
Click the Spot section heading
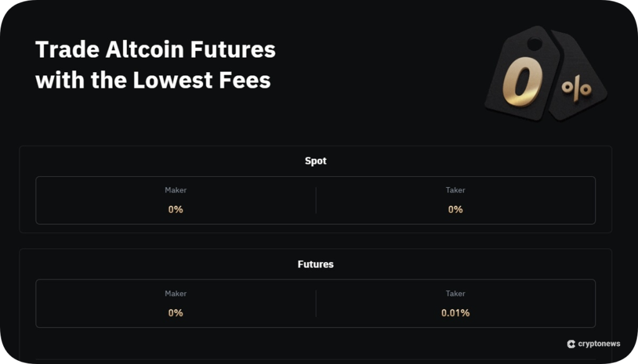tap(315, 161)
